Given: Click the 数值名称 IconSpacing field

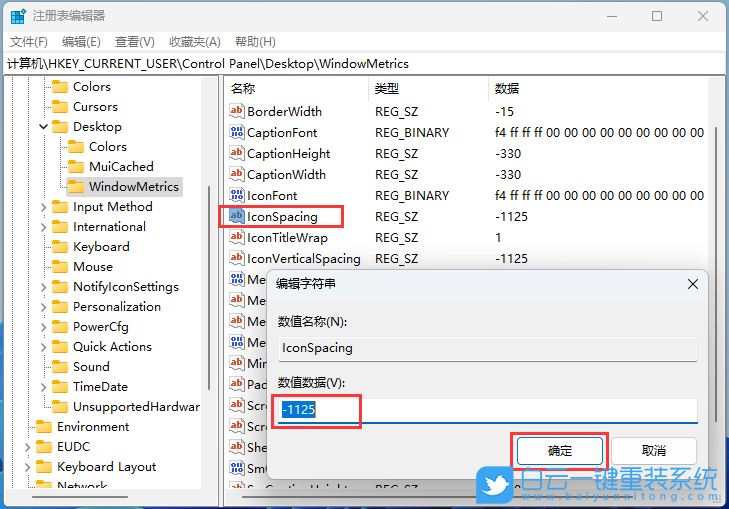Looking at the screenshot, I should (x=488, y=348).
